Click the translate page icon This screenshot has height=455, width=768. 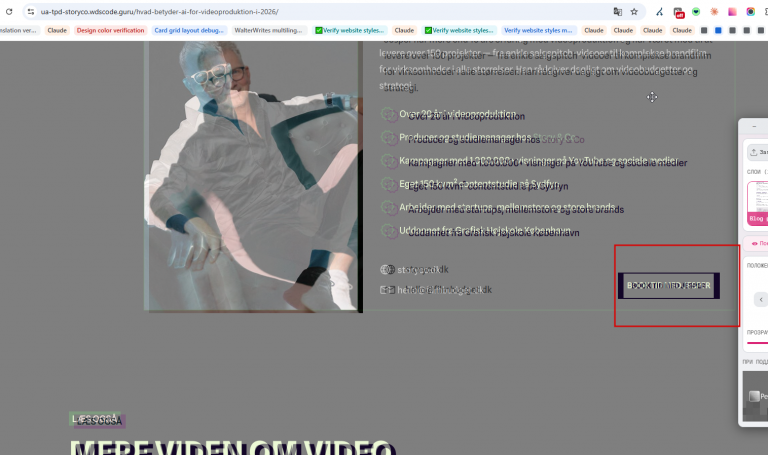(x=618, y=12)
